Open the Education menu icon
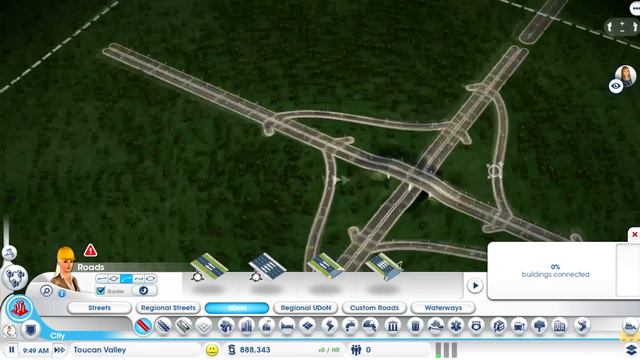640x360 pixels. click(x=499, y=326)
